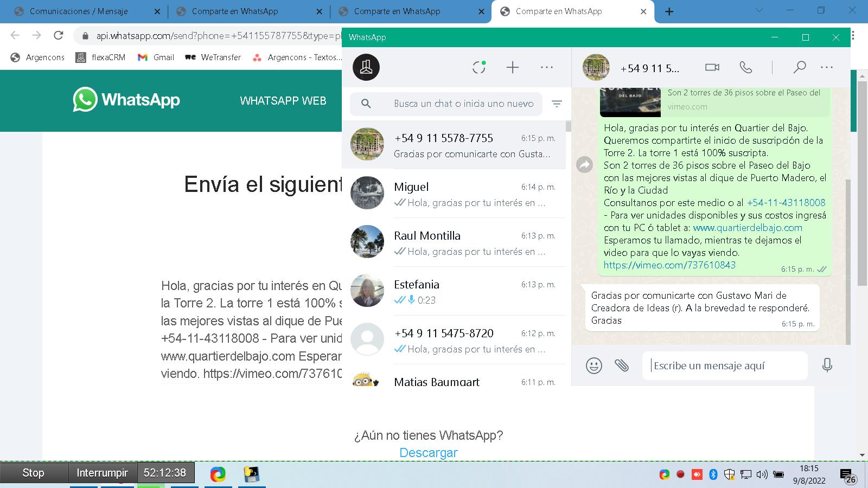Image resolution: width=868 pixels, height=488 pixels.
Task: Click the +54-11-43118008 phone link
Action: pyautogui.click(x=786, y=203)
